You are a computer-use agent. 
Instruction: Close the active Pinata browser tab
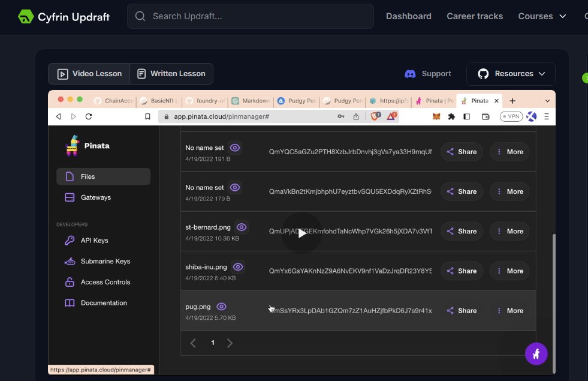click(496, 101)
